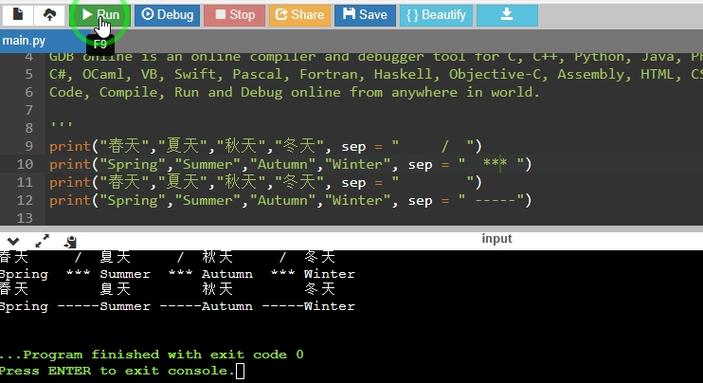Screen dimensions: 703x383
Task: Select 'Spring -----Summer' console output line
Action: pos(177,306)
